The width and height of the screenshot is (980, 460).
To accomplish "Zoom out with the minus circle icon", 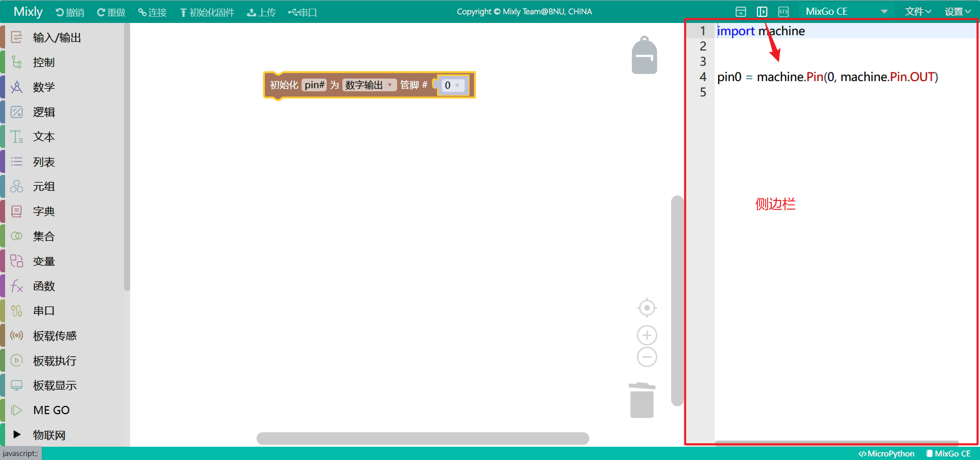I will (x=647, y=357).
